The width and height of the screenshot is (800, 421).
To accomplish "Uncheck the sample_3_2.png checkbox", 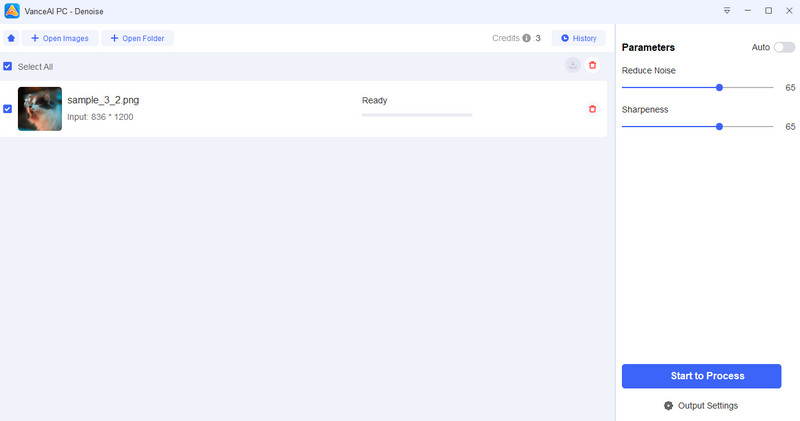I will [8, 109].
